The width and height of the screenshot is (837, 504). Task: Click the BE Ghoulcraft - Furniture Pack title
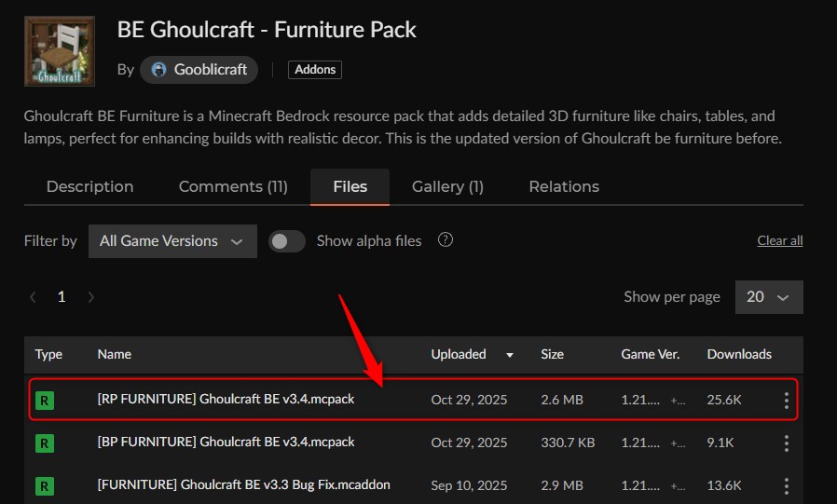point(267,29)
